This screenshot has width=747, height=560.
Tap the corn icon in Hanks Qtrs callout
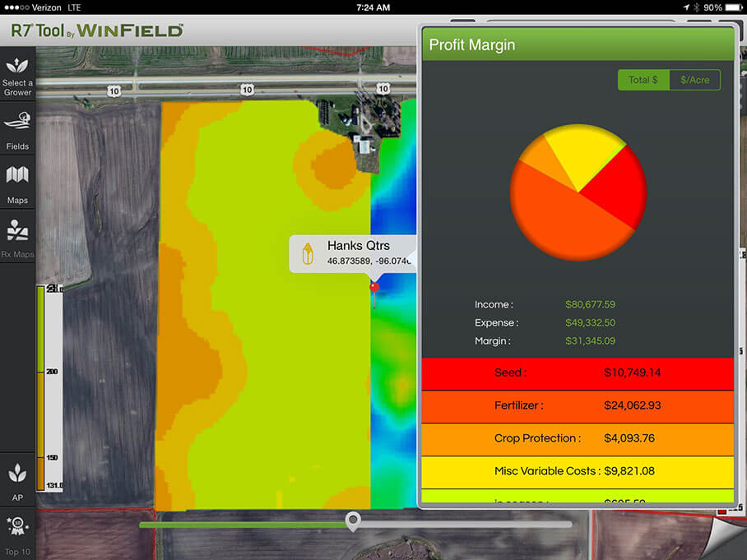309,254
